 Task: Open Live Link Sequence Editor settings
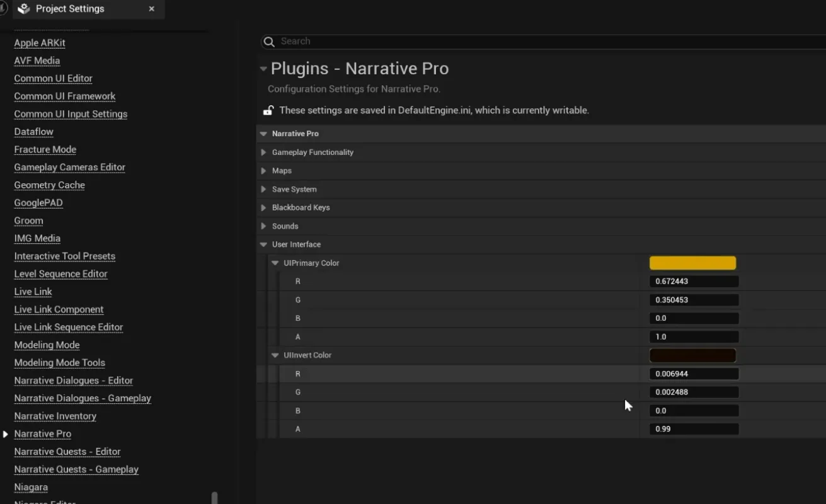tap(68, 327)
